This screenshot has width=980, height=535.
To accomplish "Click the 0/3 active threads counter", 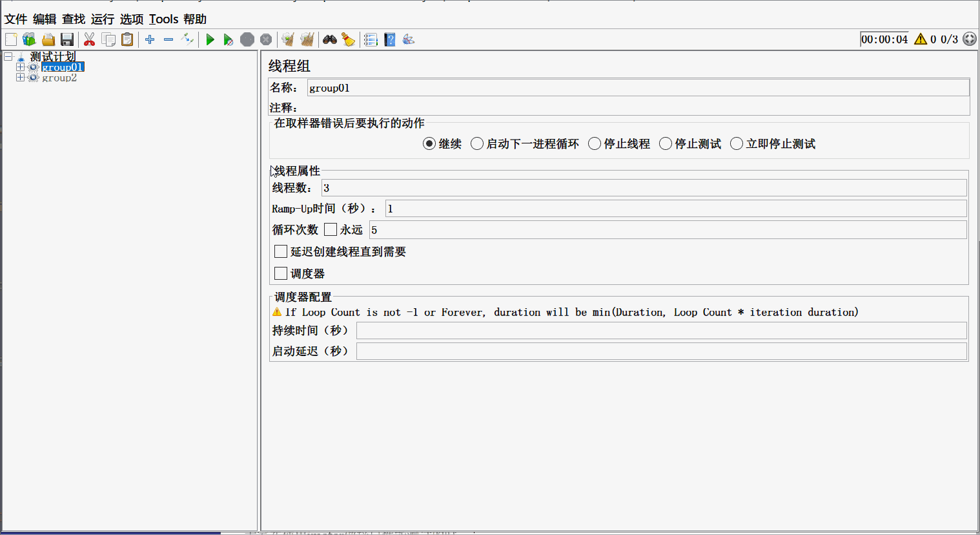I will coord(949,39).
